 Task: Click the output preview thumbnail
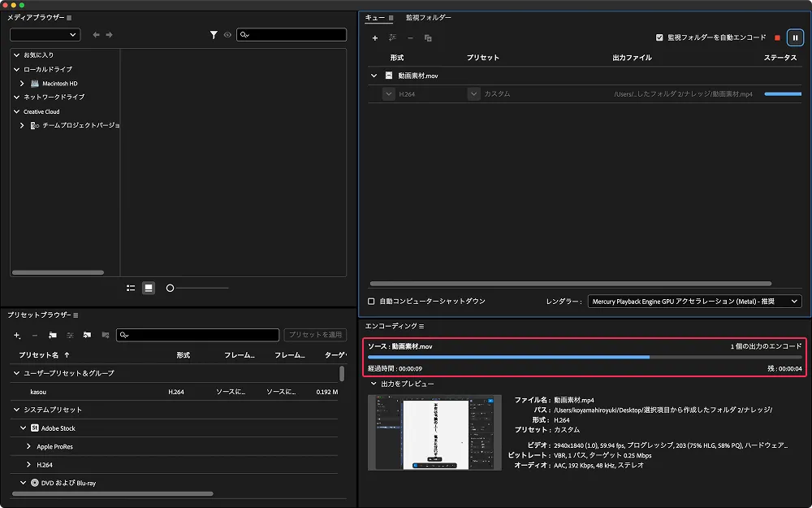434,432
